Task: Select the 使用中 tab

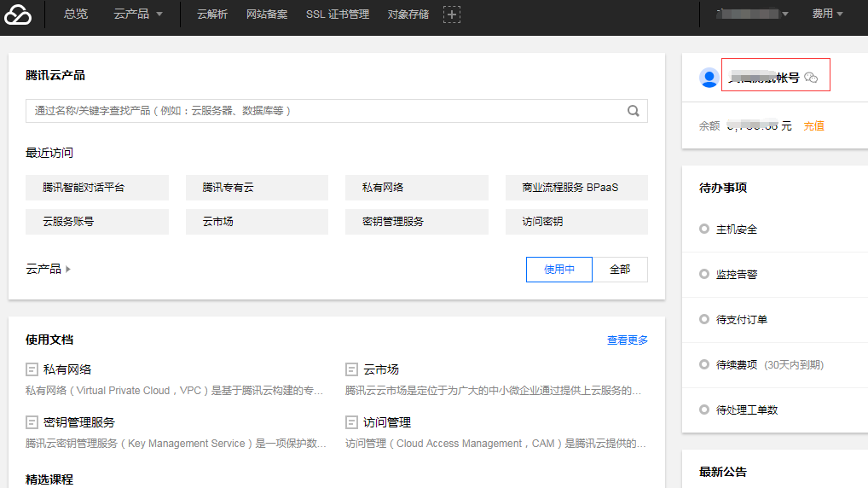Action: [559, 270]
